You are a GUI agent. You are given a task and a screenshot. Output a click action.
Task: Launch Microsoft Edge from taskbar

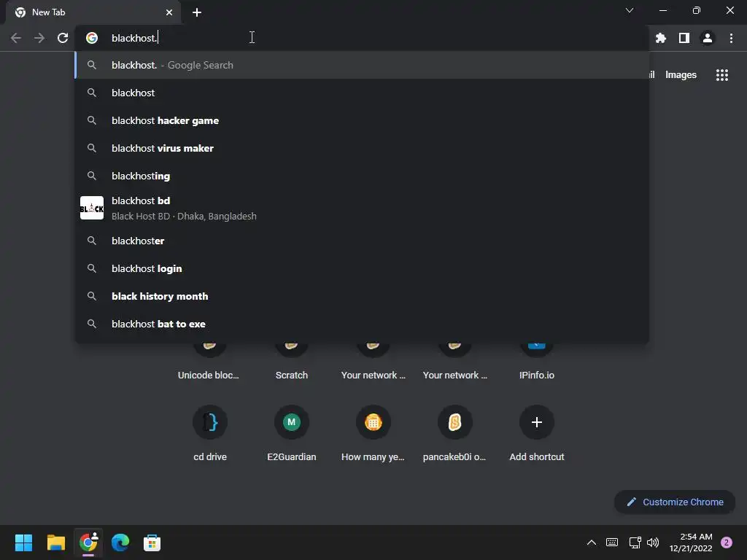pyautogui.click(x=120, y=542)
